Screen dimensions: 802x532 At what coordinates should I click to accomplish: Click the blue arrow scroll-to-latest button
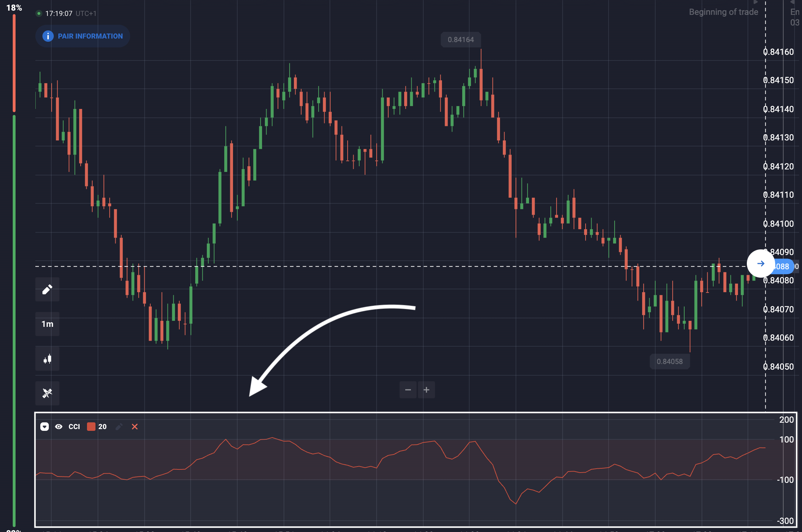761,264
